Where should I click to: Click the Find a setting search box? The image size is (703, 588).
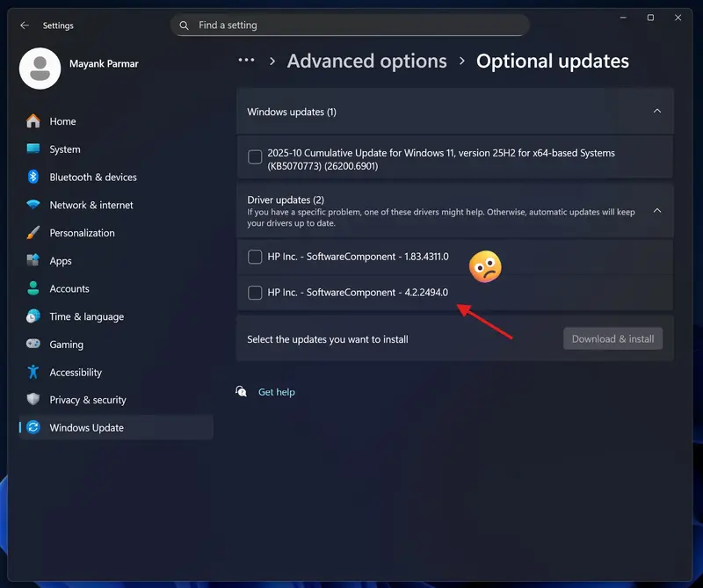point(350,25)
